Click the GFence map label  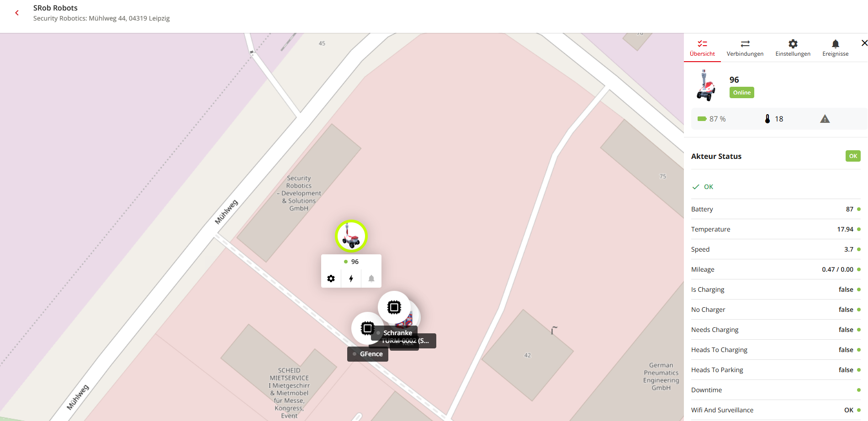pyautogui.click(x=368, y=354)
